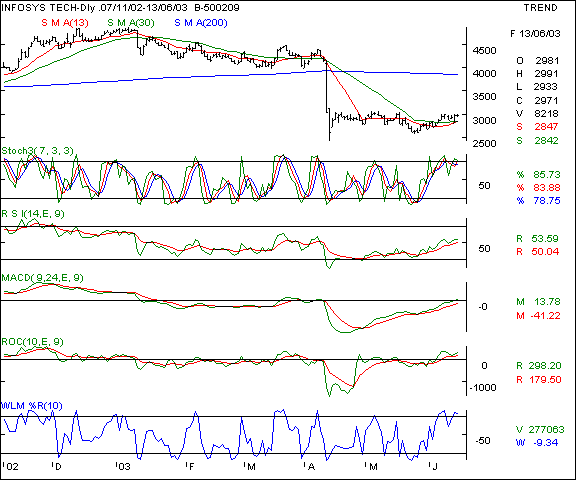Select the High value 2991

546,74
